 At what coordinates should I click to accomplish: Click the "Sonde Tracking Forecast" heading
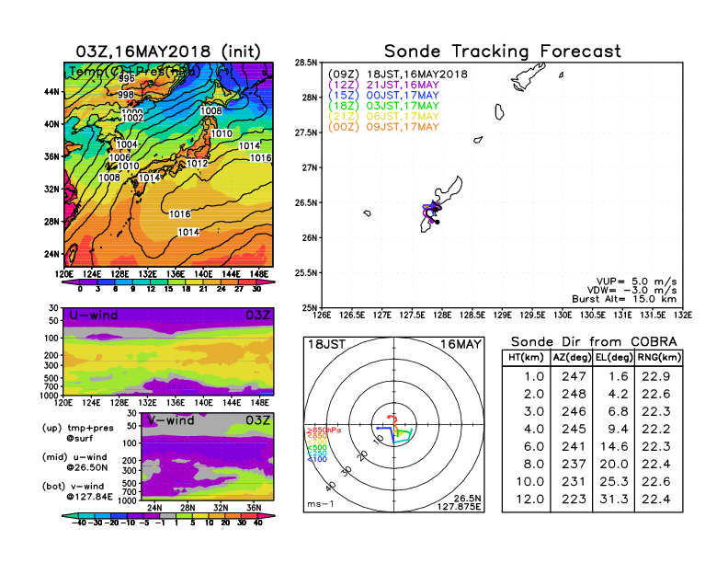point(503,52)
